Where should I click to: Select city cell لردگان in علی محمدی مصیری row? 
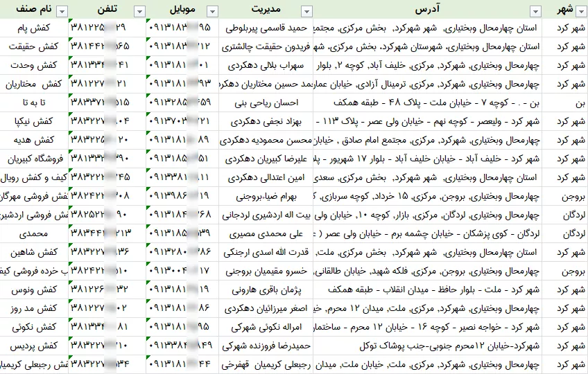tap(565, 234)
